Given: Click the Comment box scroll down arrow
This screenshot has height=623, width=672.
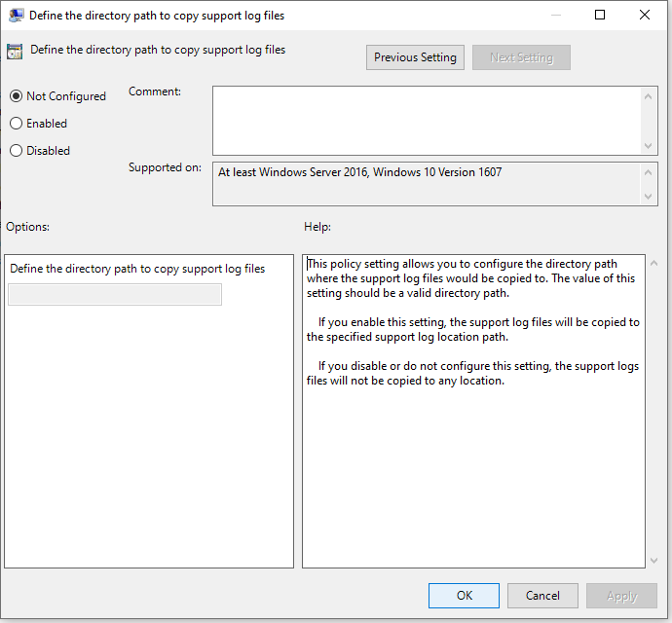Looking at the screenshot, I should [x=648, y=146].
